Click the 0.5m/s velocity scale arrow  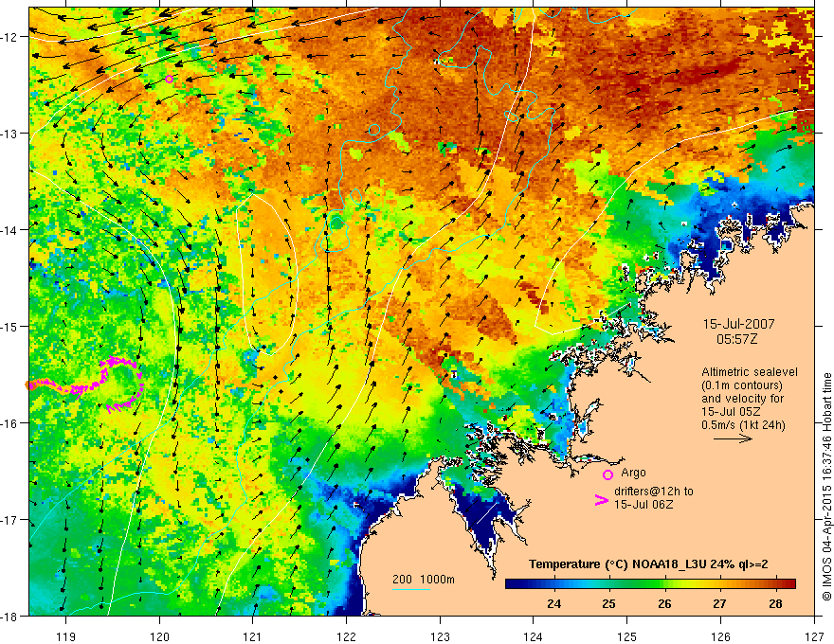733,438
